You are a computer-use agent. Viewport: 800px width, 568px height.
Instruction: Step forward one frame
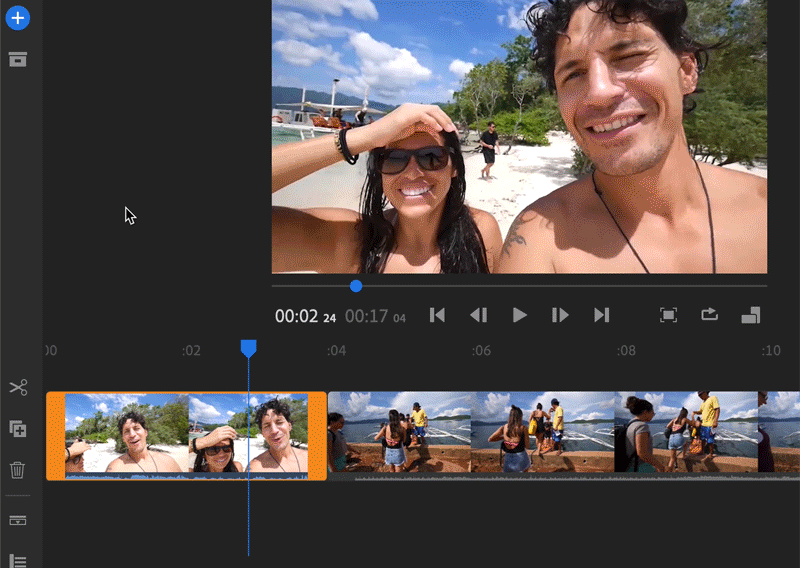560,315
